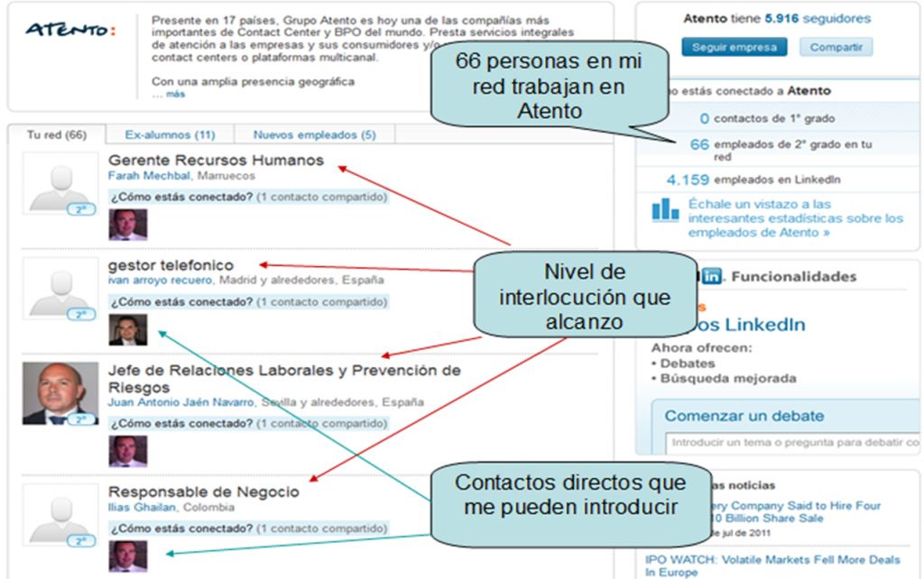This screenshot has width=924, height=579.
Task: Click shared contact photo under Ilias Ghailan
Action: [128, 556]
